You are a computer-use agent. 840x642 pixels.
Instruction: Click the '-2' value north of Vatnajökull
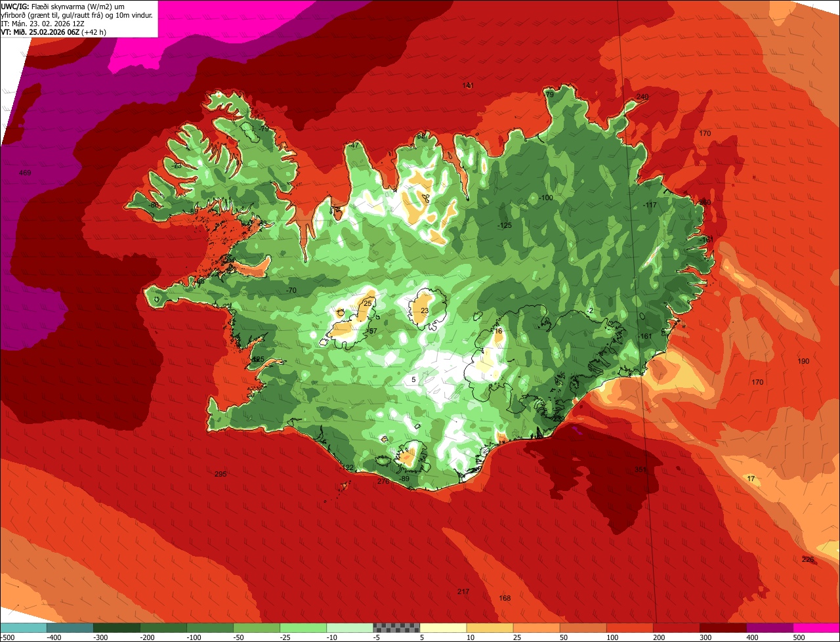[x=590, y=311]
